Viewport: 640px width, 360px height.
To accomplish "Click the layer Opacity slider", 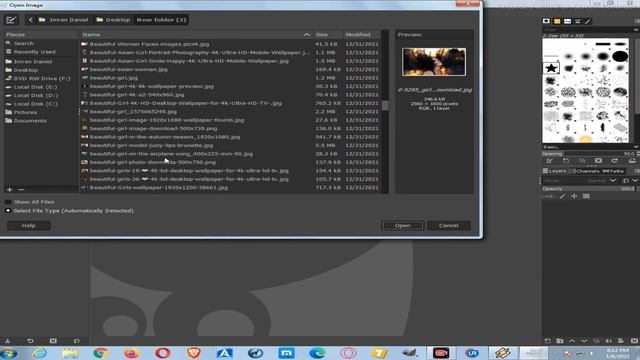I will click(590, 189).
